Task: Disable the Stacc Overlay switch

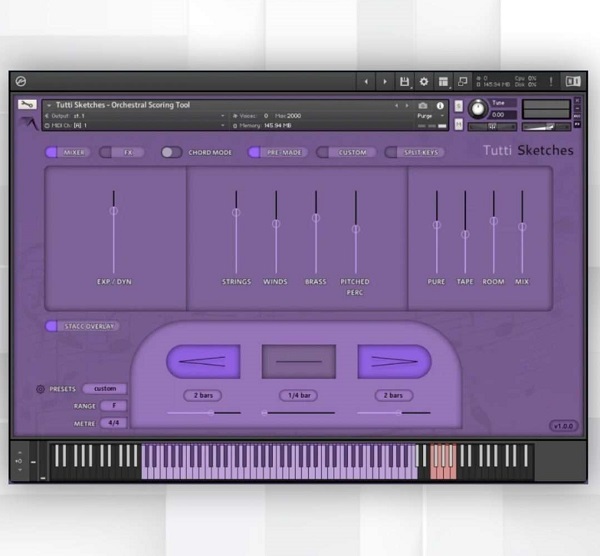Action: 82,326
